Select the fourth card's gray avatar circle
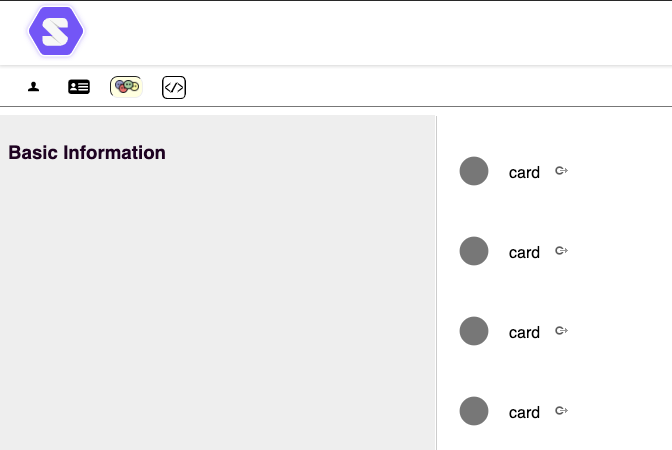672x450 pixels. [x=474, y=411]
